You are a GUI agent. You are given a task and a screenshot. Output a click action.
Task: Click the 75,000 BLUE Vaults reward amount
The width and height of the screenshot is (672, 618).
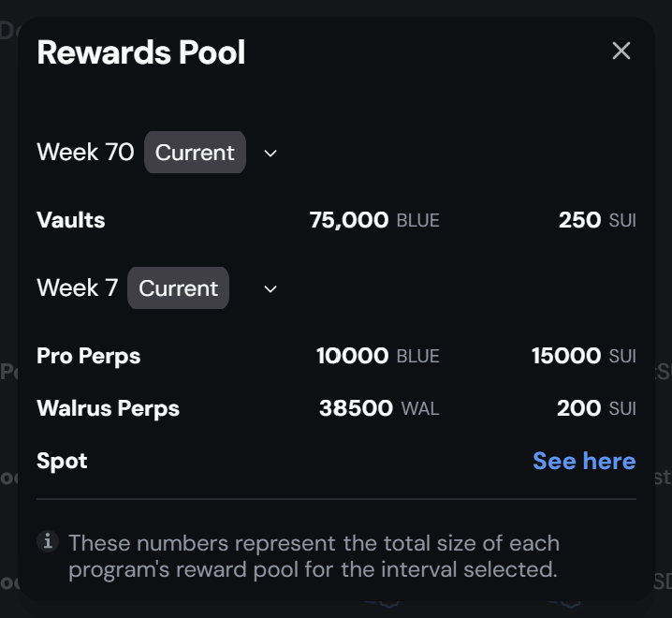pos(373,221)
